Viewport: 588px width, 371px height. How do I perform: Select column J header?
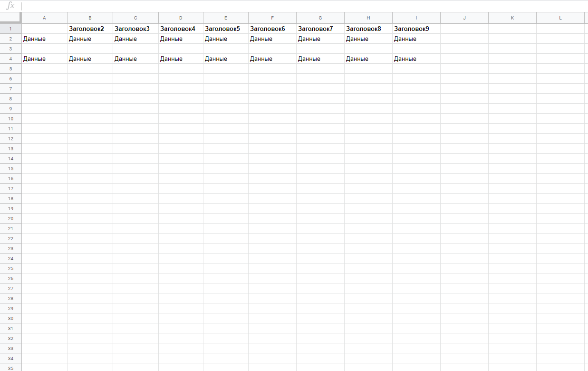(464, 18)
